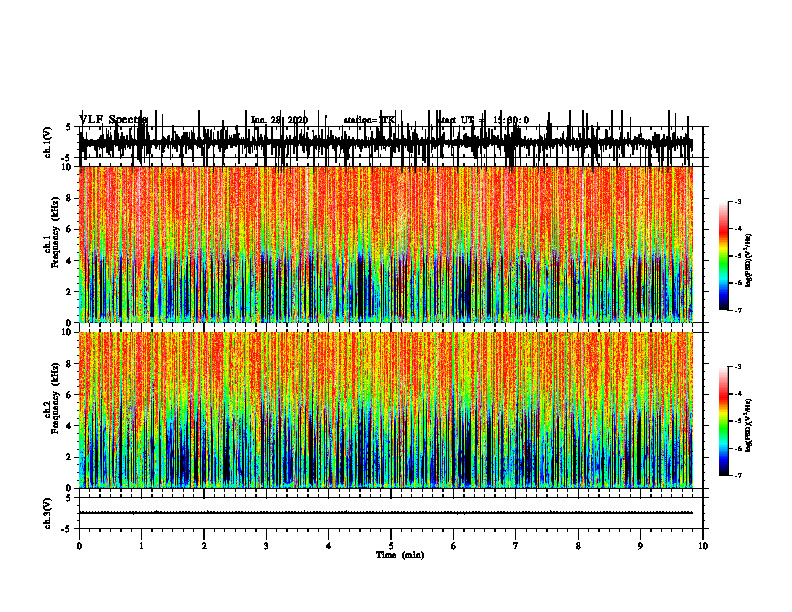792x612 pixels.
Task: Click time axis tick label 10
Action: click(x=703, y=545)
